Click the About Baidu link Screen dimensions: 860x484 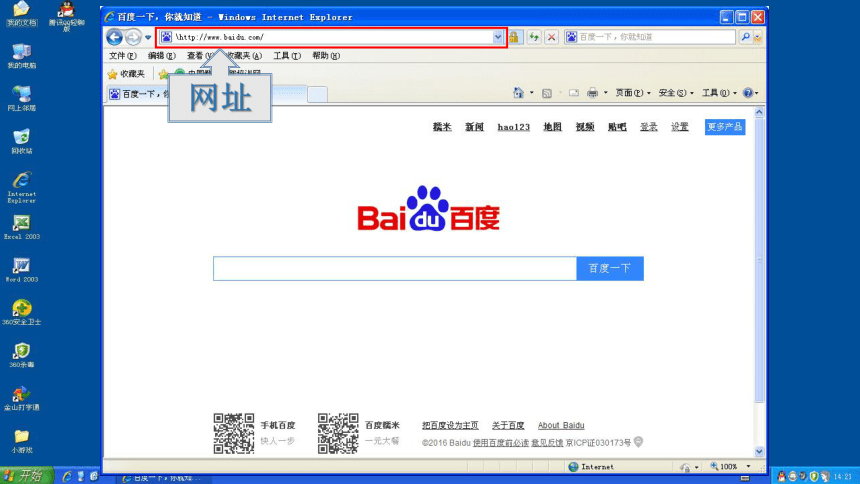561,425
